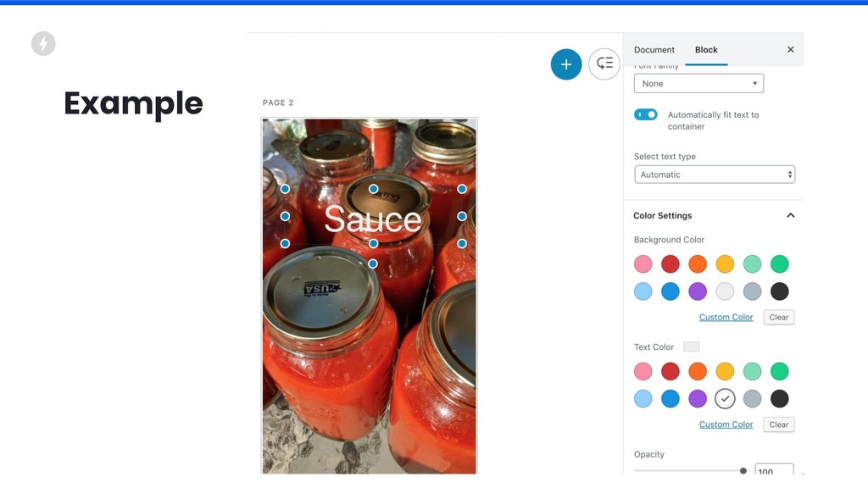Click the blue plus add block button

[x=565, y=64]
